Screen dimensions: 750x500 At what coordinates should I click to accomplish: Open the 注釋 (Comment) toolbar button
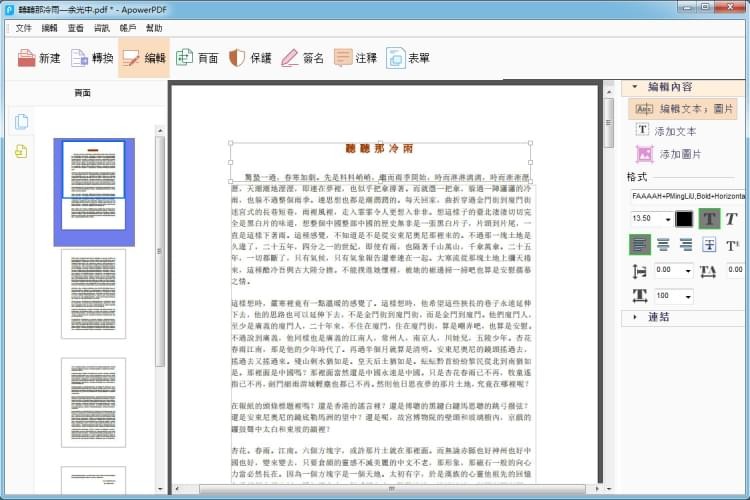(x=355, y=58)
